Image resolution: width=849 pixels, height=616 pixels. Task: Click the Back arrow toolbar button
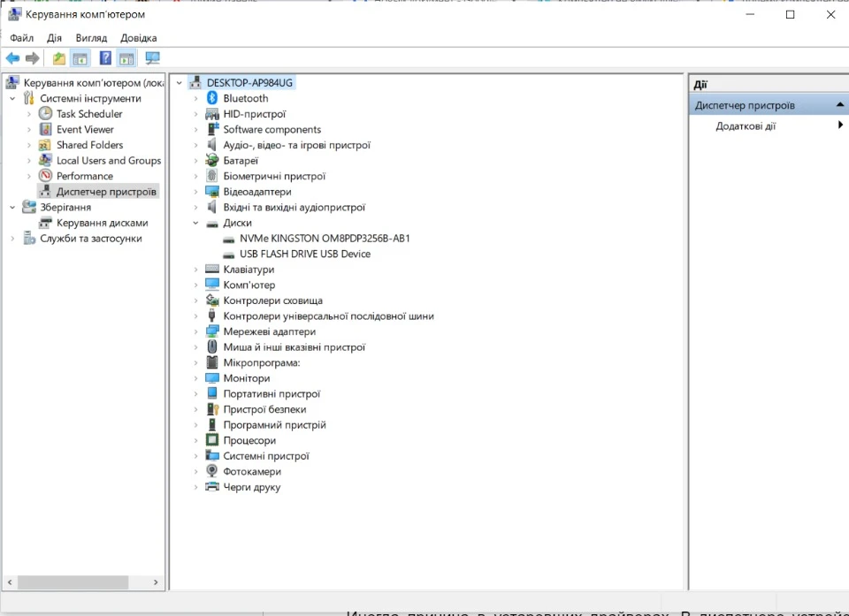click(x=12, y=58)
